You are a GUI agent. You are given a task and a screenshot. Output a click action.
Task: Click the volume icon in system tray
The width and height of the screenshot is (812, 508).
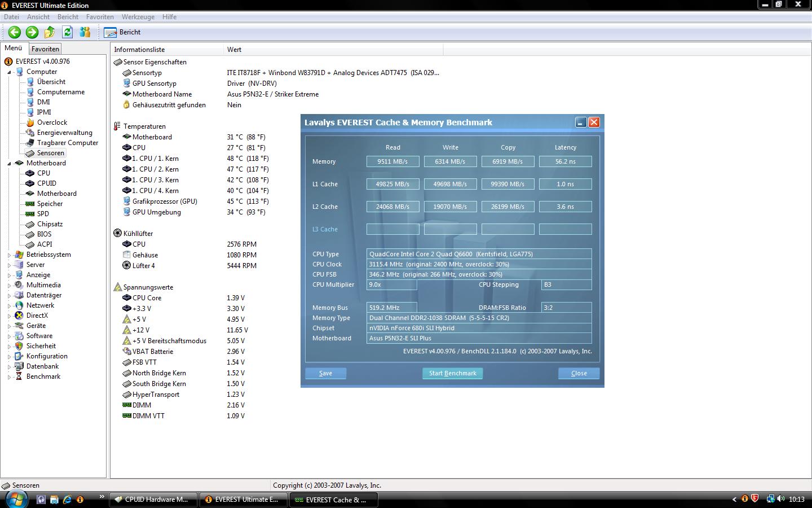[781, 499]
